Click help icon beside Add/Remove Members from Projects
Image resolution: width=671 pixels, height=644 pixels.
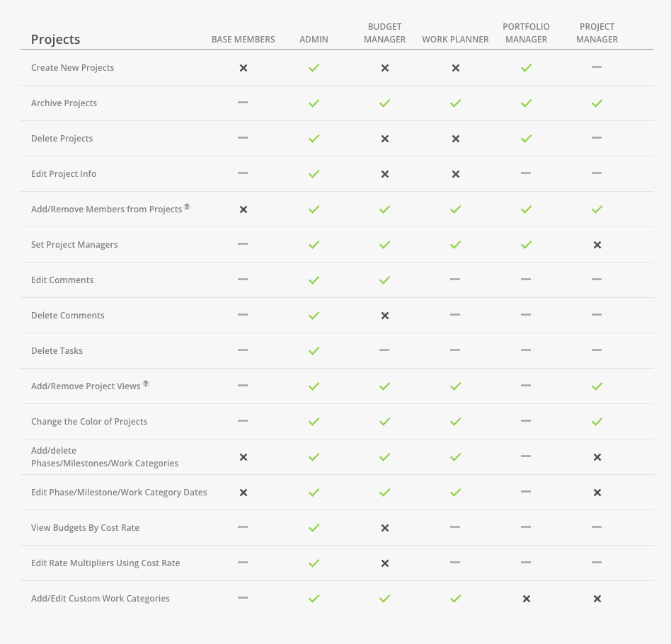(187, 207)
